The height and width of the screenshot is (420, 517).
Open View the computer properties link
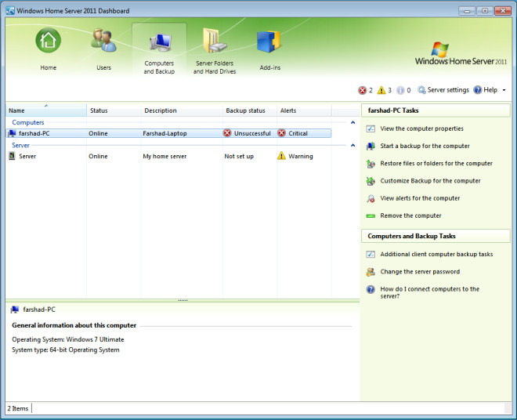(x=421, y=129)
